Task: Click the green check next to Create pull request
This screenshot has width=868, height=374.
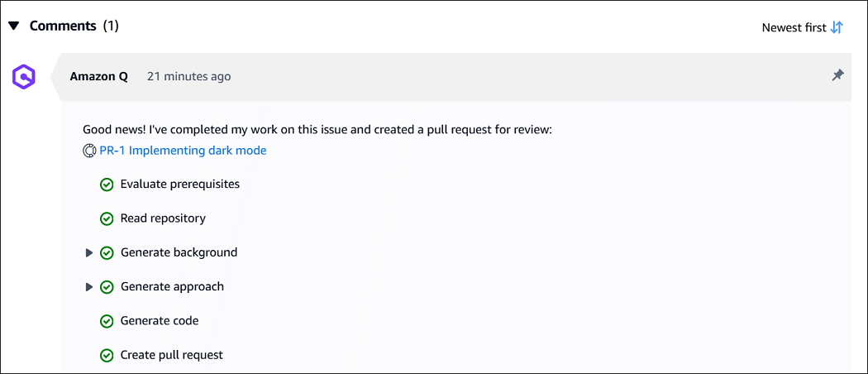Action: tap(107, 356)
